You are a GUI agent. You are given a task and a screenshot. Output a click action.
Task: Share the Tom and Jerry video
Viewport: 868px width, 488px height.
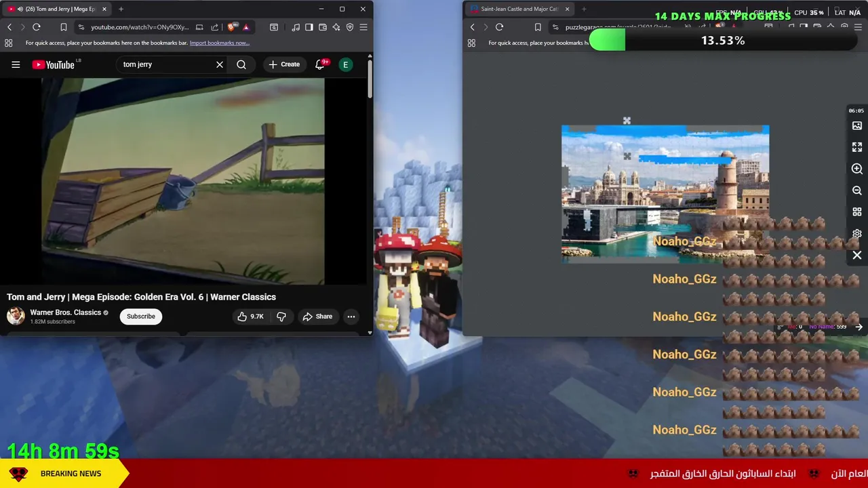point(317,317)
